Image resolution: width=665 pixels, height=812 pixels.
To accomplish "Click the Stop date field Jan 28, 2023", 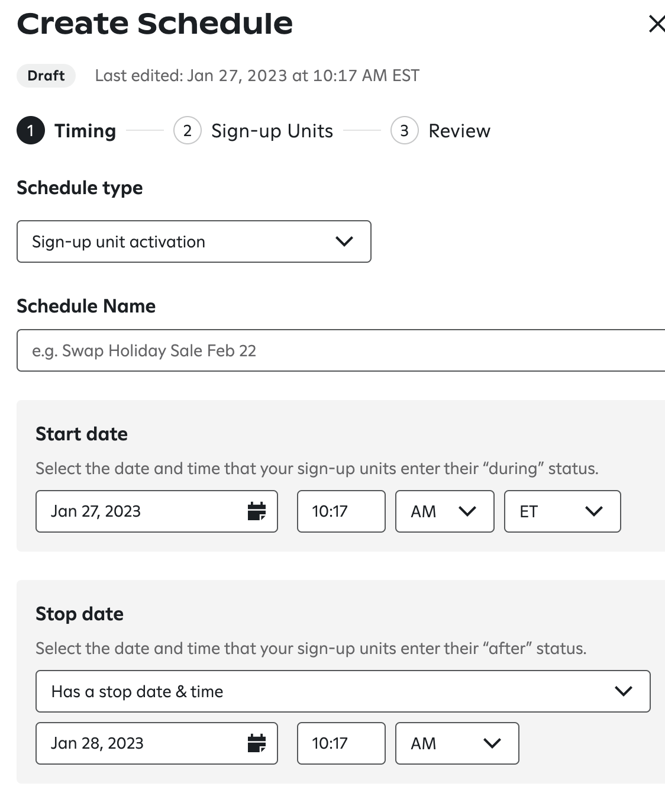I will point(142,743).
